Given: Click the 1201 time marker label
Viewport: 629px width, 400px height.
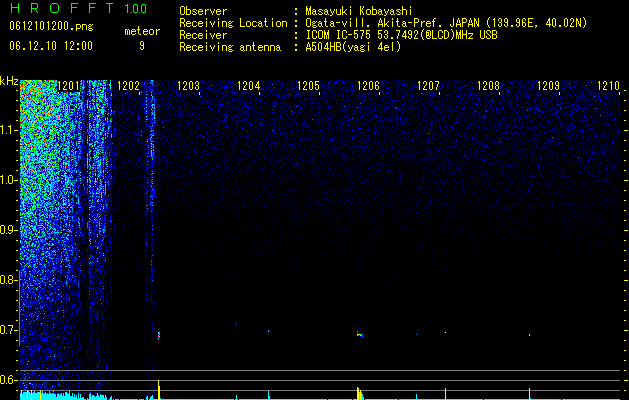Looking at the screenshot, I should click(69, 86).
